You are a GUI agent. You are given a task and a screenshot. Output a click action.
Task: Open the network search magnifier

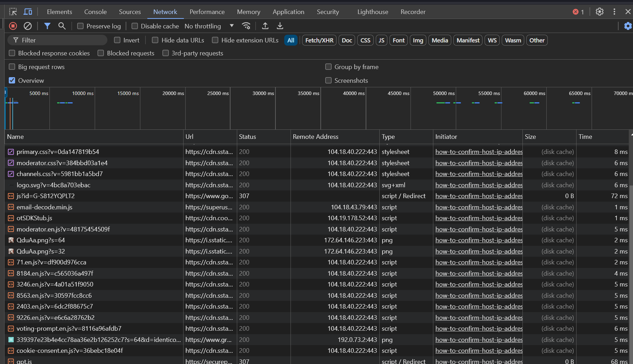pos(62,26)
